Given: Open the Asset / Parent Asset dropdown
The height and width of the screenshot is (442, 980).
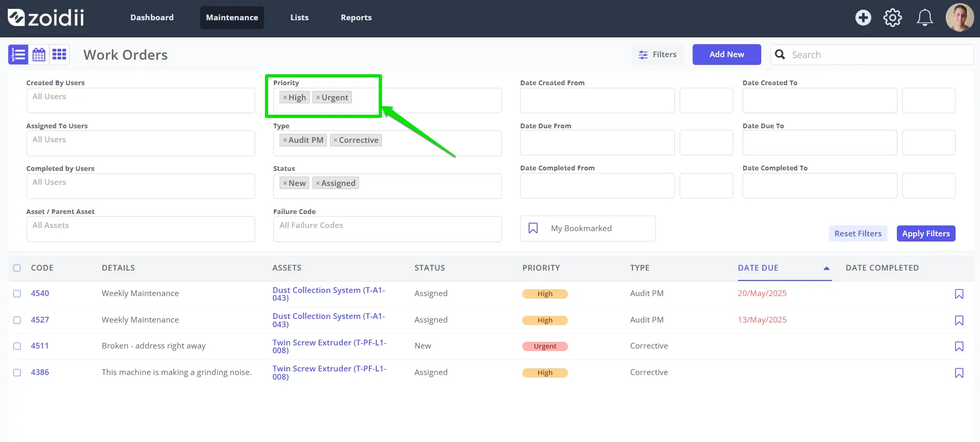Looking at the screenshot, I should [141, 229].
